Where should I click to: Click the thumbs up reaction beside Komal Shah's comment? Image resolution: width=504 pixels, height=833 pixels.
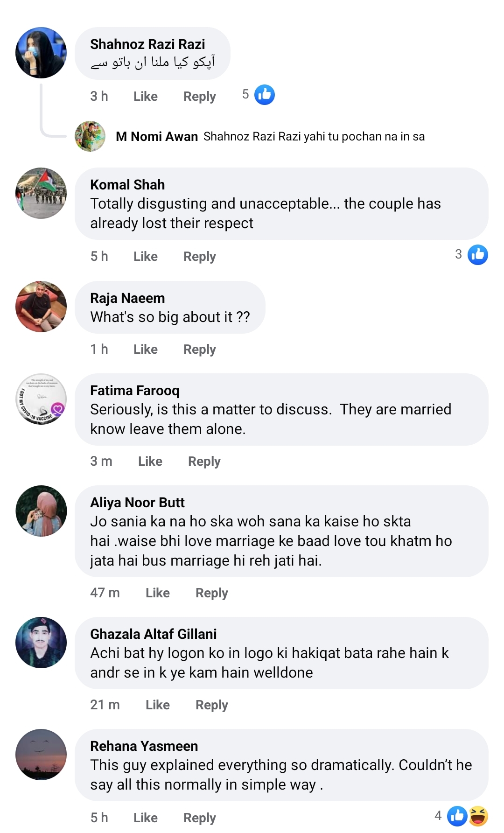478,255
